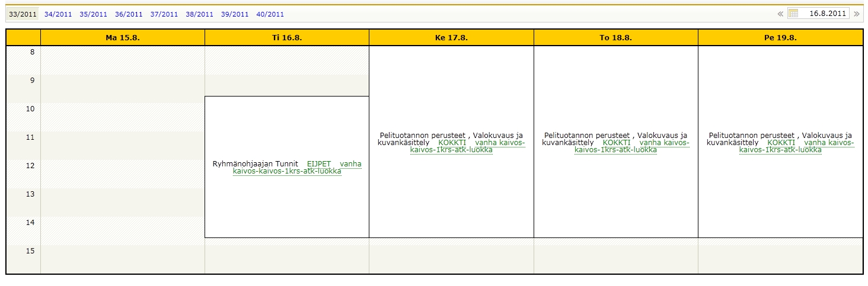868x286 pixels.
Task: Open week 35/2011 schedule
Action: [x=94, y=14]
